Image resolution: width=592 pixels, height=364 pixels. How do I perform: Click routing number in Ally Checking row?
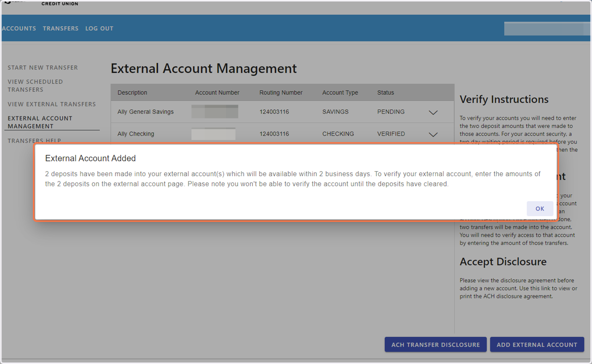[274, 134]
